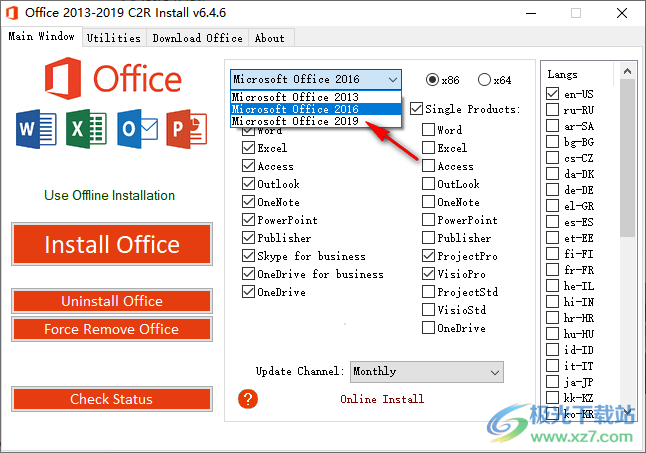Viewport: 646px width, 453px height.
Task: Uncheck the ProjectPro checkbox
Action: pyautogui.click(x=428, y=256)
